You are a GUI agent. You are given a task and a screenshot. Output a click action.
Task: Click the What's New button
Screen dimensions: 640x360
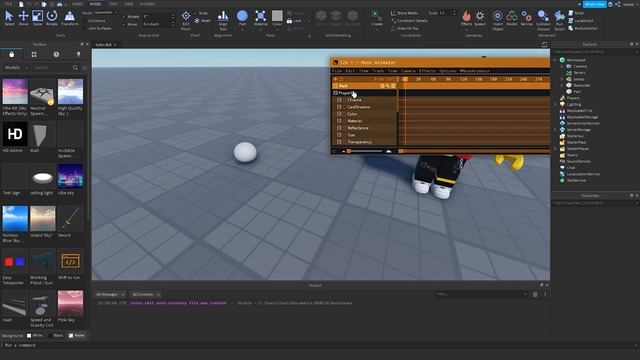coord(594,4)
